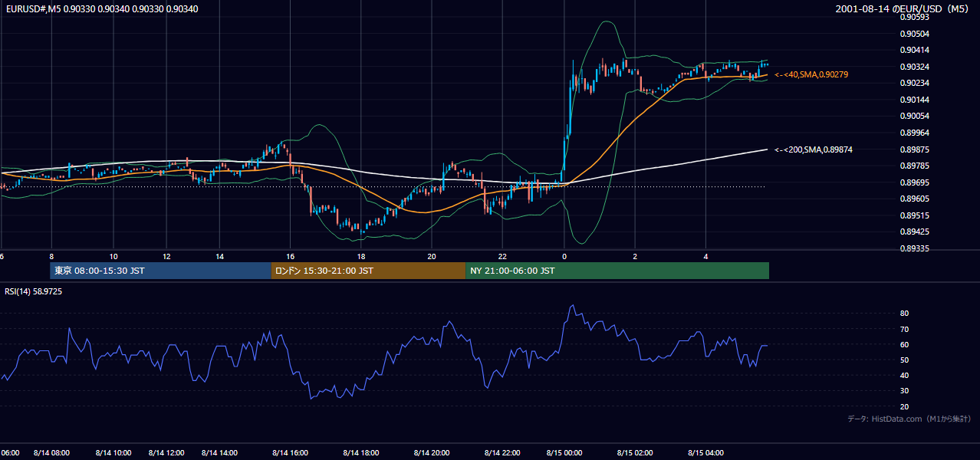Click price axis value 0.89605
This screenshot has width=980, height=460.
point(914,199)
